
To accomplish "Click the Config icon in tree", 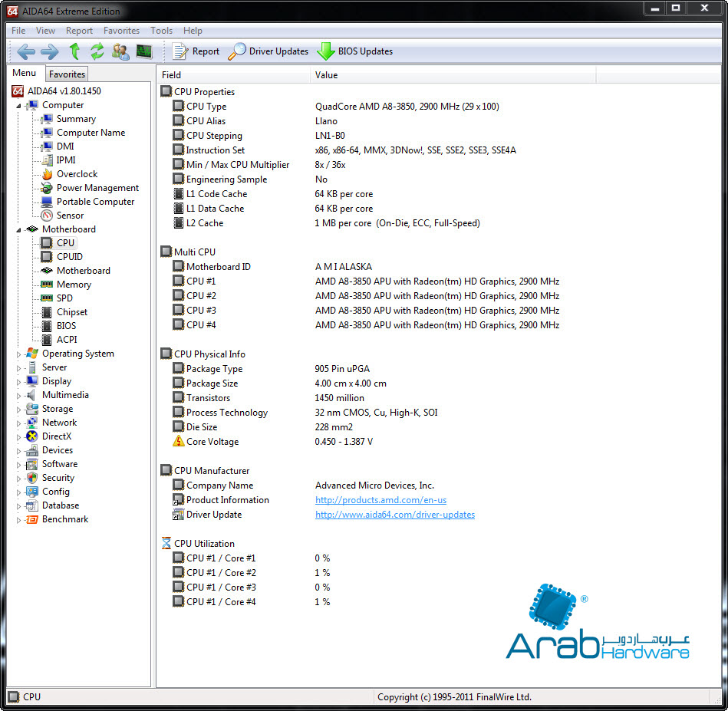I will (32, 492).
